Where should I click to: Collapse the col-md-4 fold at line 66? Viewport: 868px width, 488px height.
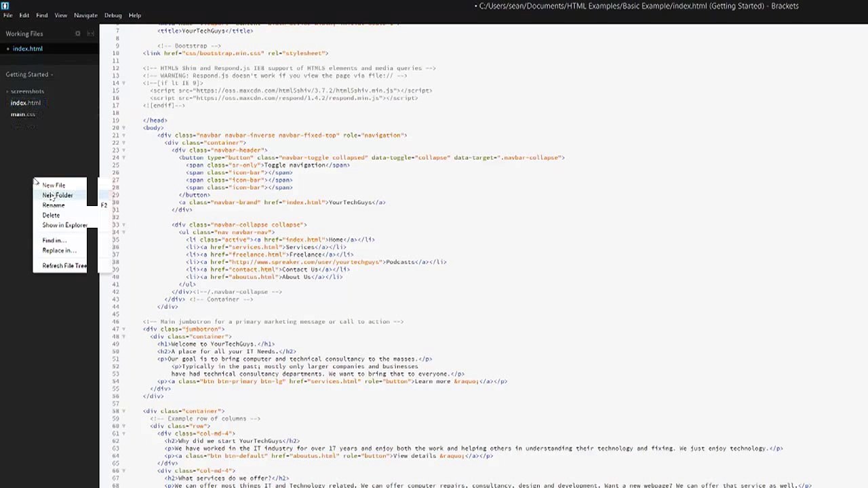(123, 470)
